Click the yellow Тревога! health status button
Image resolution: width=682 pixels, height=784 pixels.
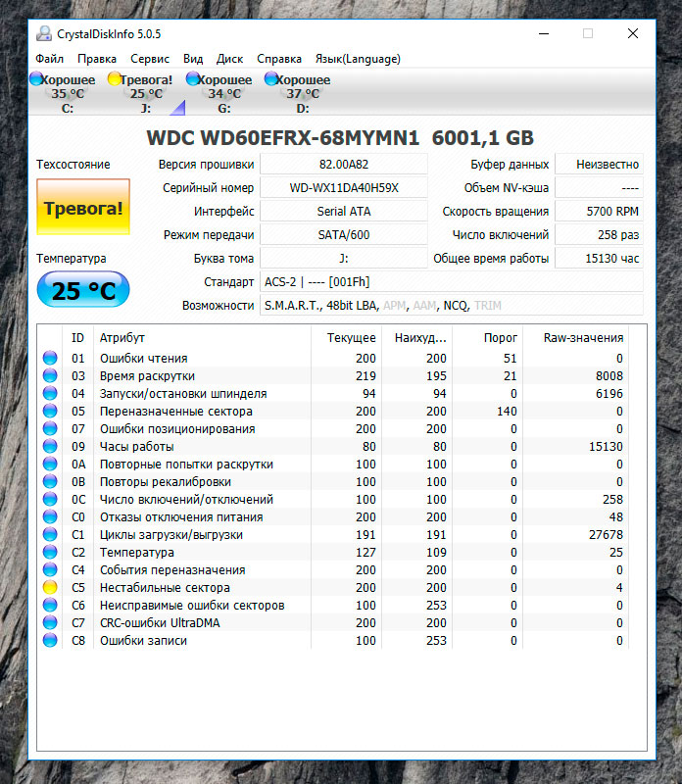click(82, 208)
